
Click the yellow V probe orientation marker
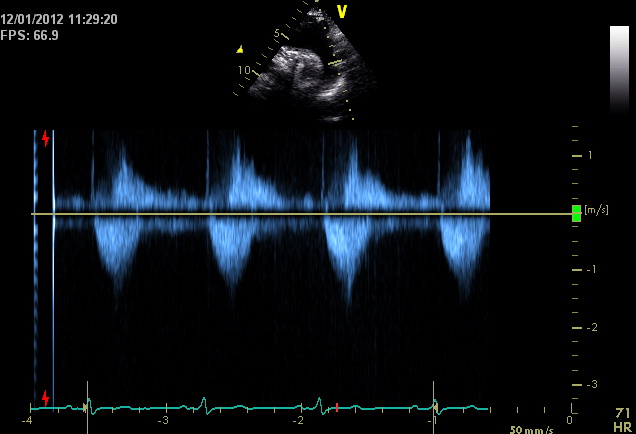click(342, 11)
